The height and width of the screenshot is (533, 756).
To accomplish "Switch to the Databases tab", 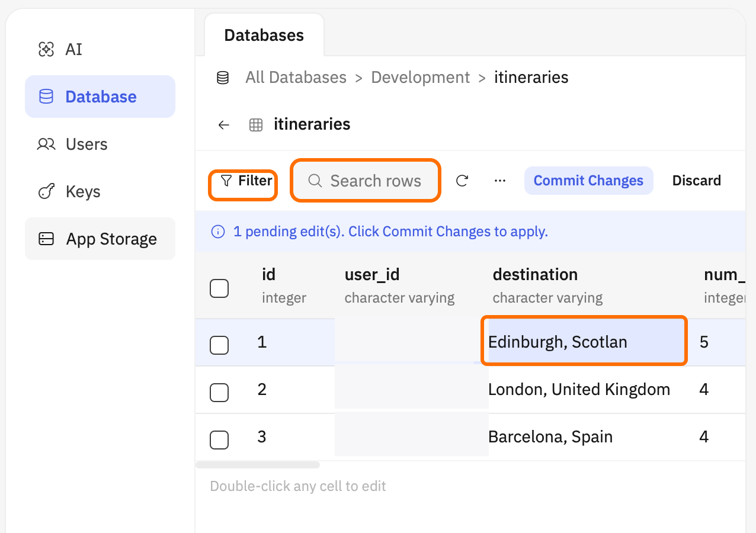I will coord(264,35).
